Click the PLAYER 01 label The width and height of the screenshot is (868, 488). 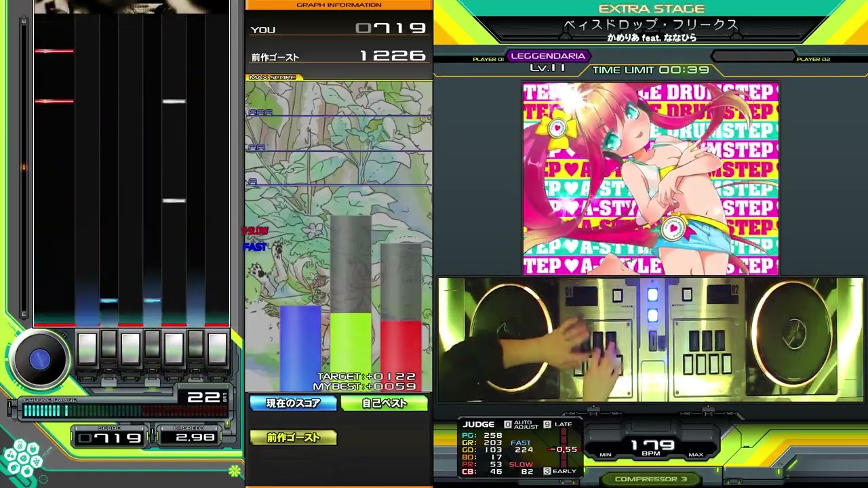tap(488, 60)
